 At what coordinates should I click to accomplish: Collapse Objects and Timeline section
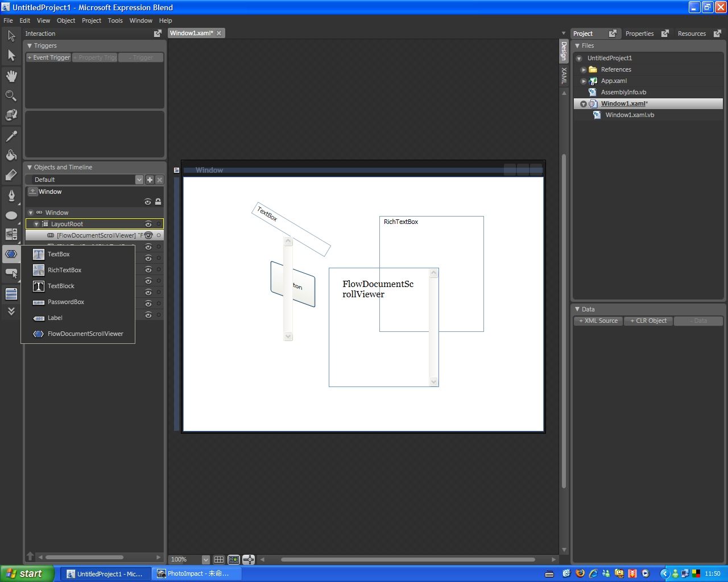point(30,167)
